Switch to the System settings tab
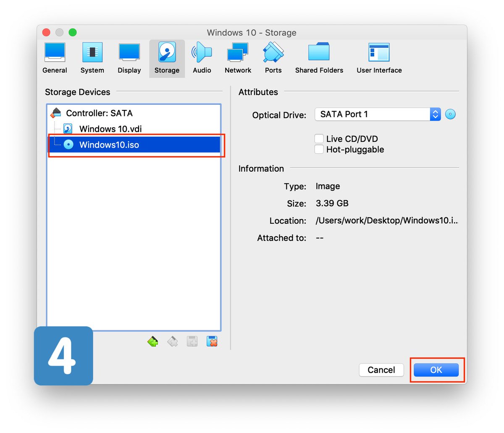The image size is (504, 433). click(92, 59)
